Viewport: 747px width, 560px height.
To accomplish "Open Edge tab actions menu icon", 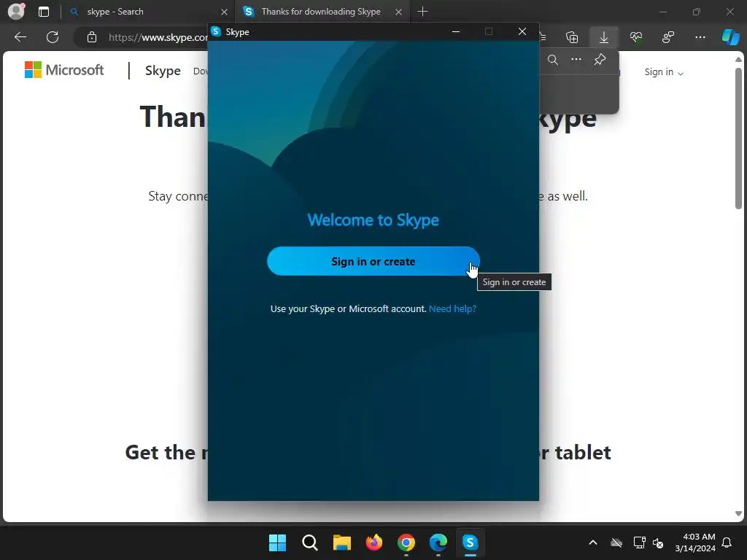I will 43,12.
